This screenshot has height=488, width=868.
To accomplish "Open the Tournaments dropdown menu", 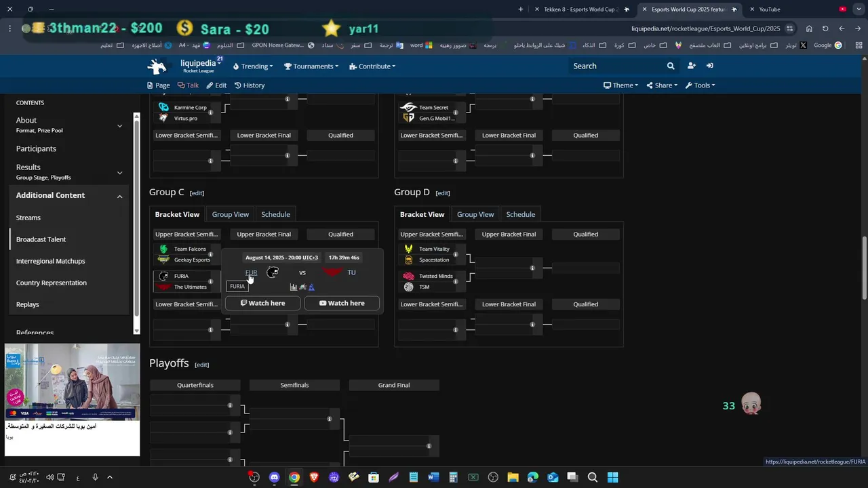I will tap(311, 66).
